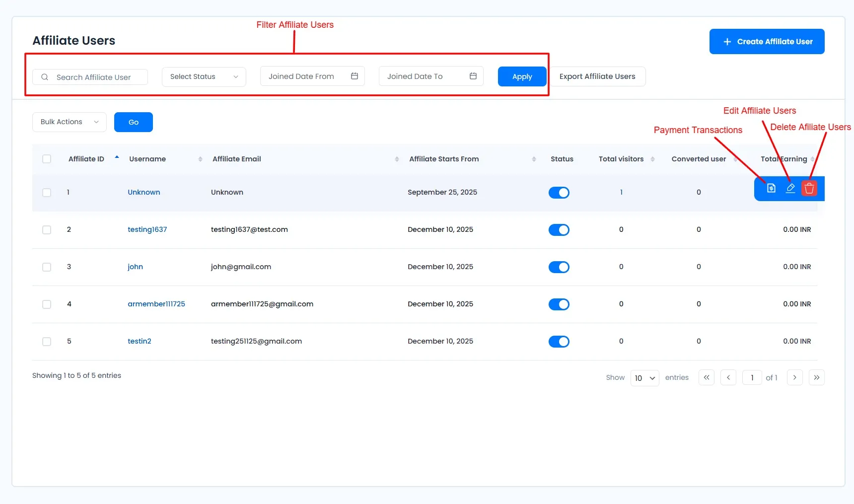Screen dimensions: 854x504
Task: Open payment transactions icon for first affiliate
Action: [x=771, y=188]
